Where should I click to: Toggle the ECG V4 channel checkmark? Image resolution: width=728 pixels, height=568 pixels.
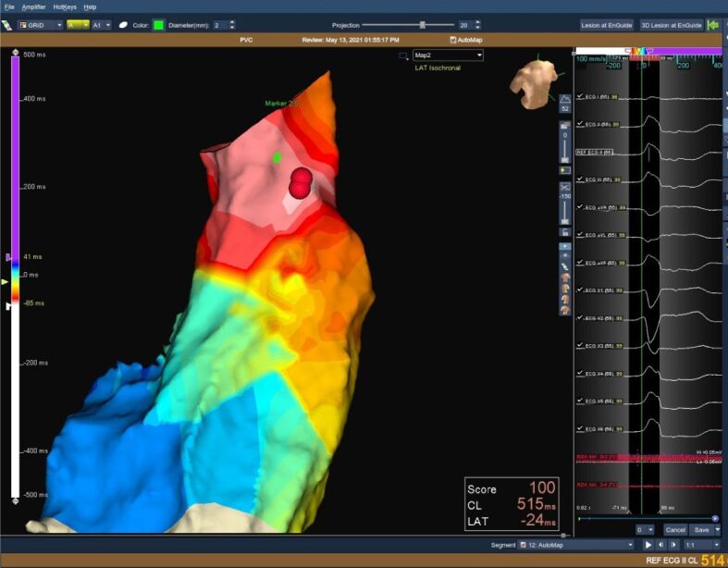tap(580, 373)
